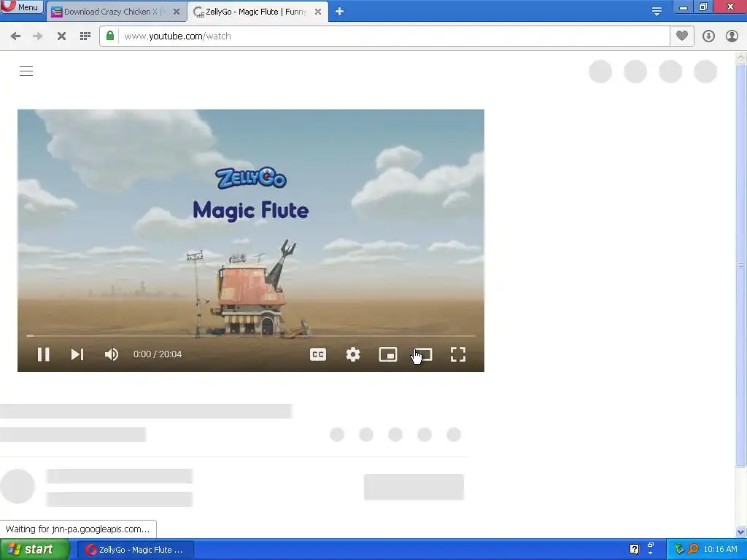Open a new tab with plus button
Screen dimensions: 747x560
pyautogui.click(x=339, y=12)
